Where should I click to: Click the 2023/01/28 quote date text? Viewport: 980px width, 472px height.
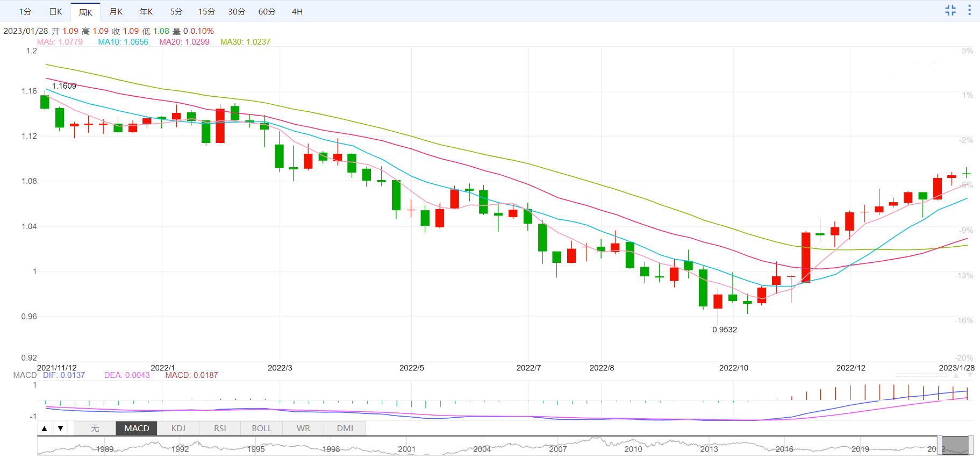[x=26, y=31]
